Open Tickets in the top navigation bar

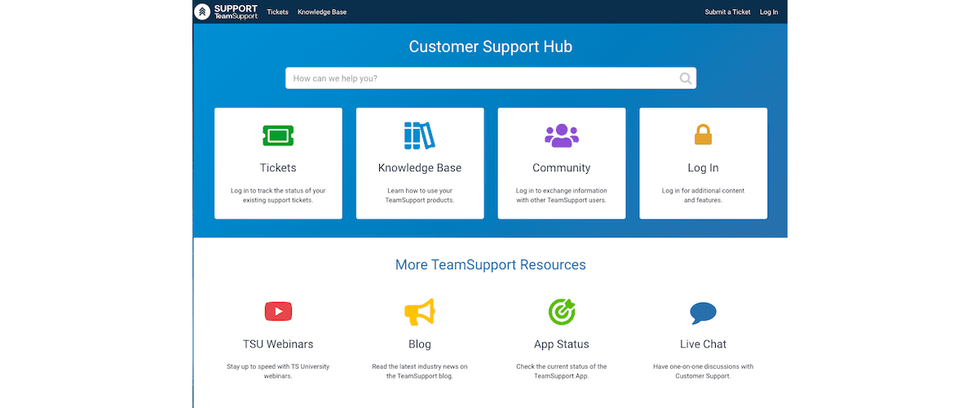point(277,12)
